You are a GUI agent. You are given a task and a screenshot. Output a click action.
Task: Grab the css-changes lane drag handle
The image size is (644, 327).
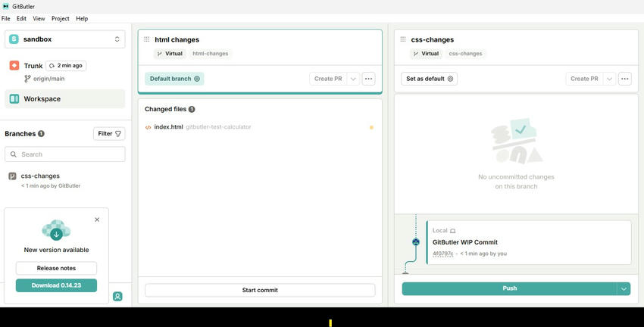(403, 39)
